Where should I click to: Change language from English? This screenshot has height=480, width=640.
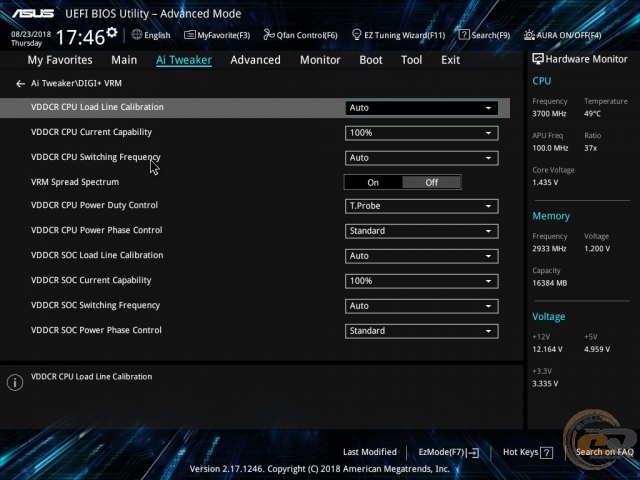[x=157, y=35]
